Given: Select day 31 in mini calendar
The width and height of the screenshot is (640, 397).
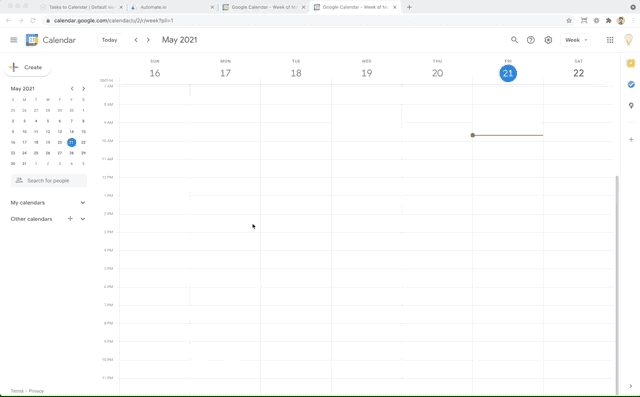Looking at the screenshot, I should pyautogui.click(x=24, y=164).
